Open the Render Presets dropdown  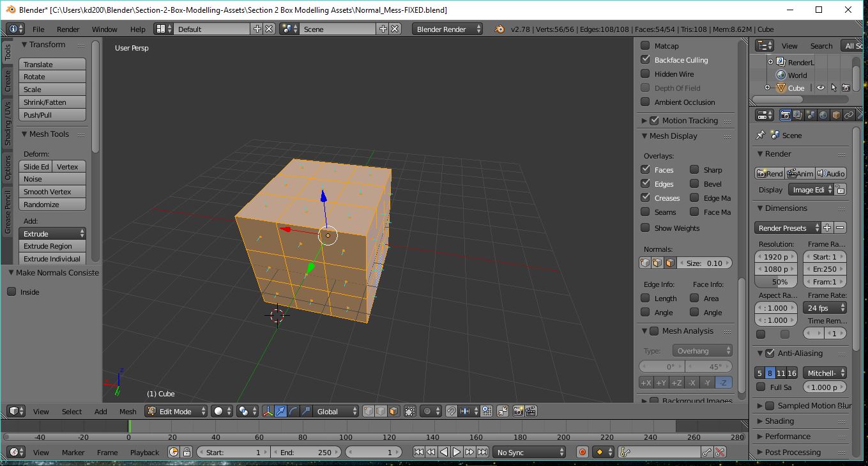coord(786,228)
